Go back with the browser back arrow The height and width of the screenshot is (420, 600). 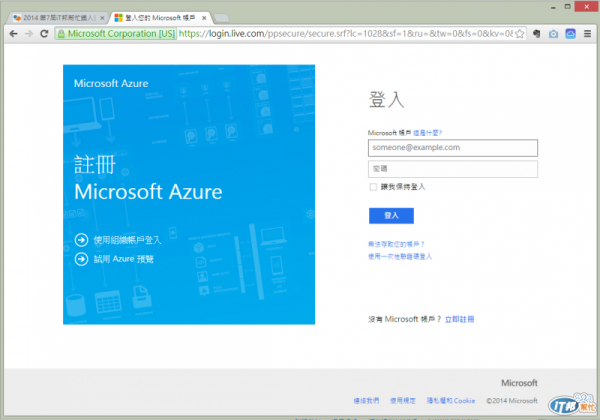tap(13, 34)
